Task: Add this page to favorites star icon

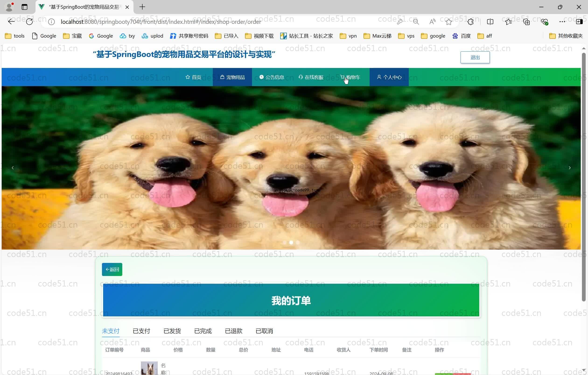Action: pyautogui.click(x=448, y=22)
